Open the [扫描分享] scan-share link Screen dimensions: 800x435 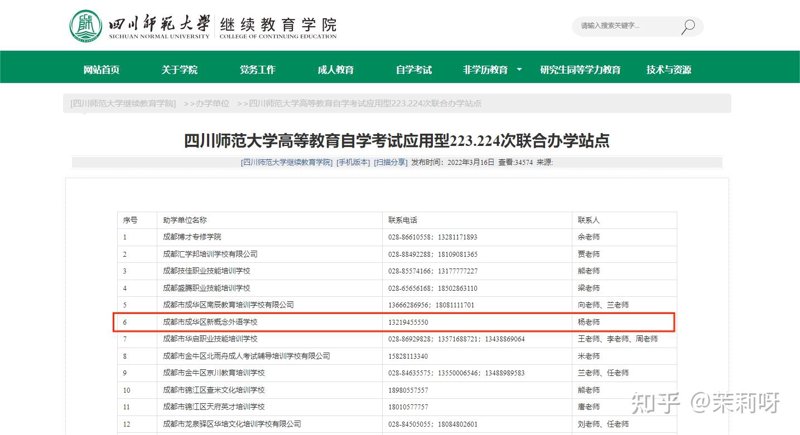pos(390,162)
